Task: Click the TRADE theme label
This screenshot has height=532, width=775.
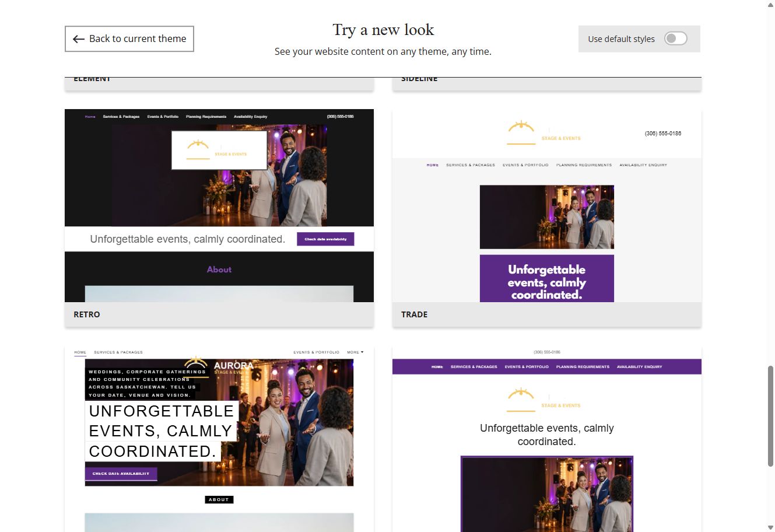Action: [414, 314]
